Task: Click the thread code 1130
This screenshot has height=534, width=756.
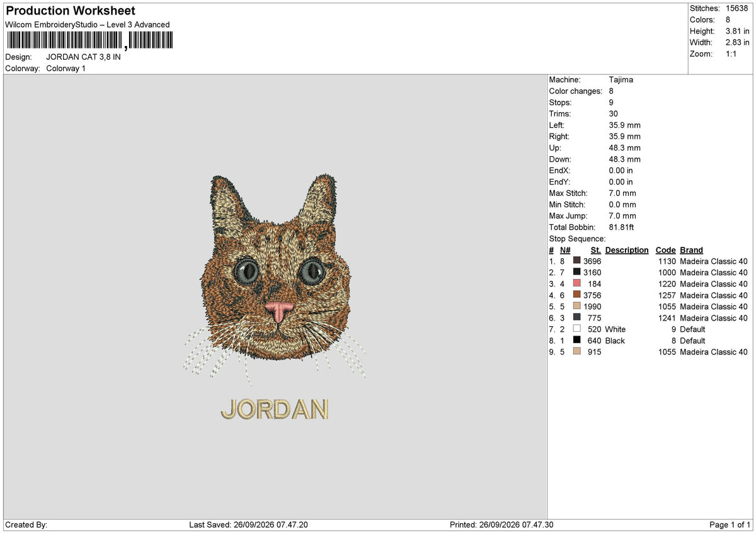Action: click(x=667, y=261)
